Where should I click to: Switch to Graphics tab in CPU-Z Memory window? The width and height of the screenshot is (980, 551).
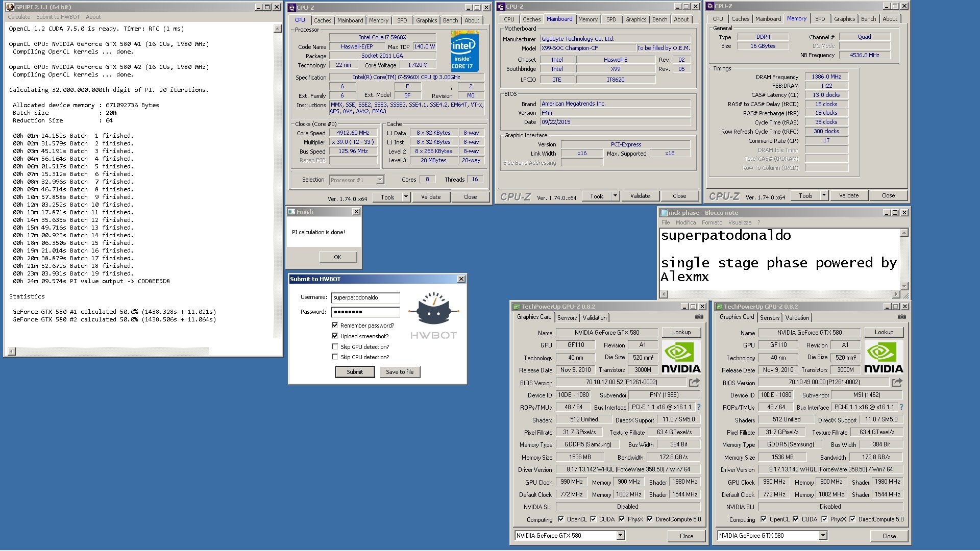[844, 19]
